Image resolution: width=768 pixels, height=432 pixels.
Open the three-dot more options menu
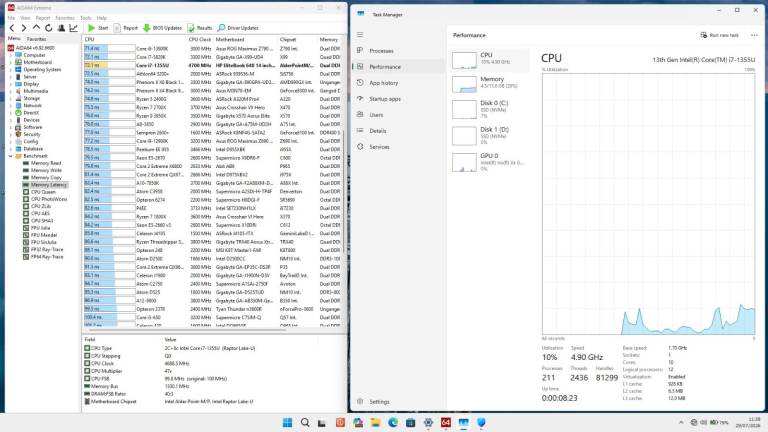754,35
